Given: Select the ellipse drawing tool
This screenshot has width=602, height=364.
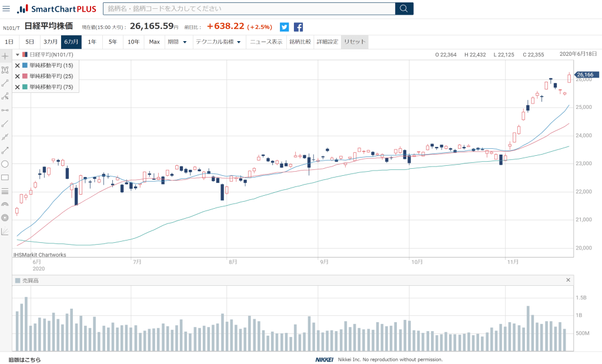Looking at the screenshot, I should (x=5, y=164).
